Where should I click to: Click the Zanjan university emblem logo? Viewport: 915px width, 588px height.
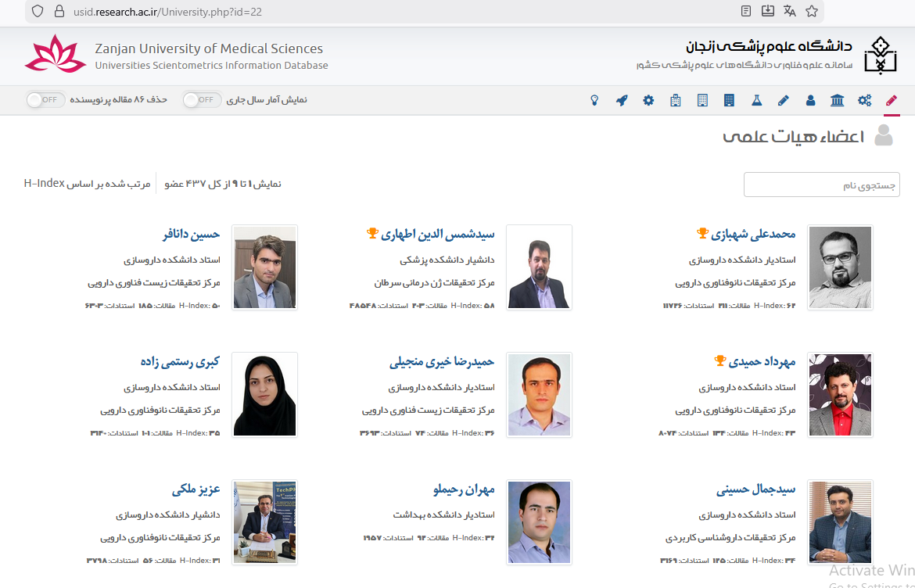pos(880,55)
